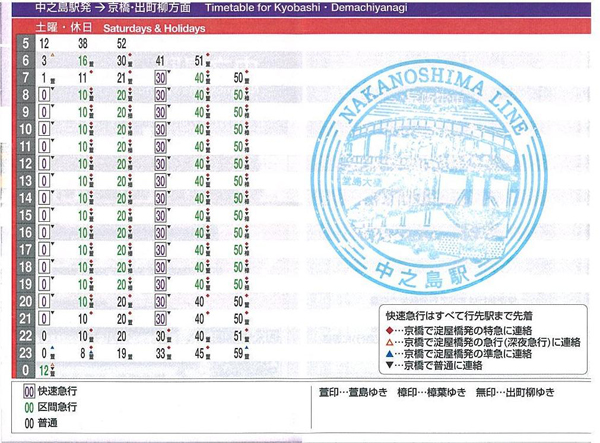Click the black 00 beside 普通
The width and height of the screenshot is (600, 443).
29,423
